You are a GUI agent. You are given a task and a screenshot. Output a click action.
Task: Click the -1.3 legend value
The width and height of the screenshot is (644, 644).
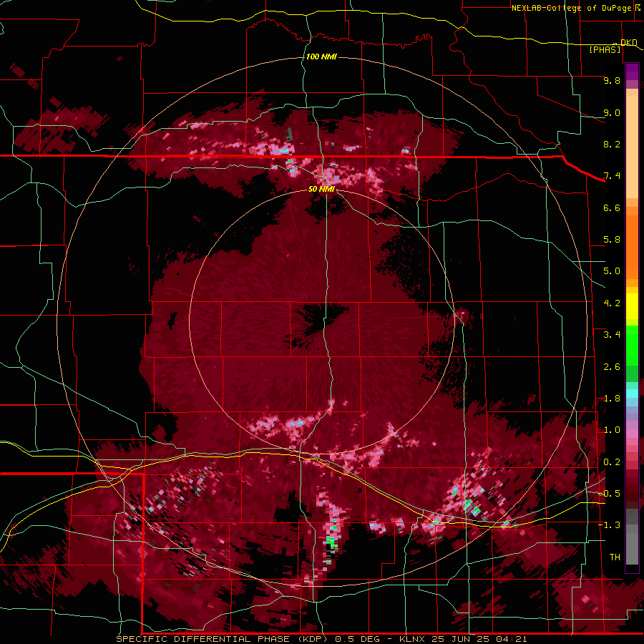pos(610,525)
